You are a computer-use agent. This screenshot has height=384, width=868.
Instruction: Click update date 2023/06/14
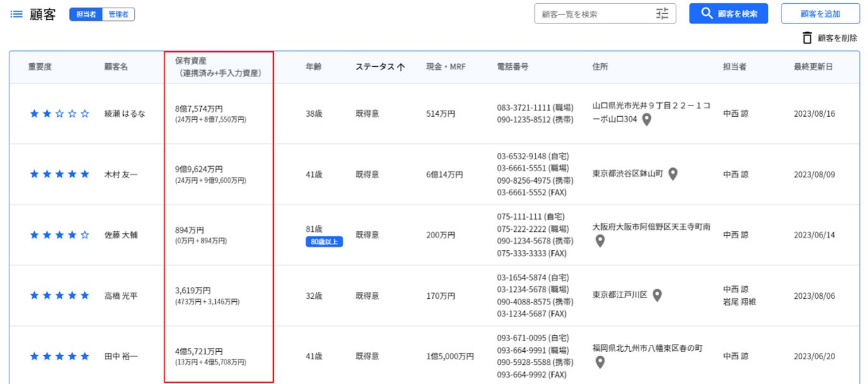click(814, 235)
